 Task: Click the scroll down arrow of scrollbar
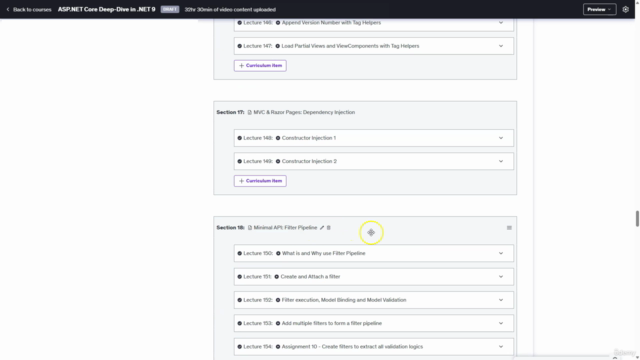(637, 358)
